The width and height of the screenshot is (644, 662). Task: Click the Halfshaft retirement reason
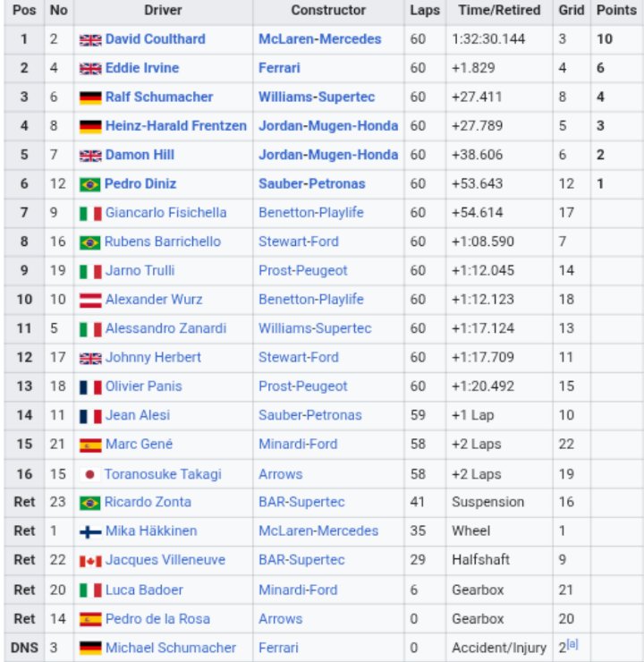pos(480,560)
